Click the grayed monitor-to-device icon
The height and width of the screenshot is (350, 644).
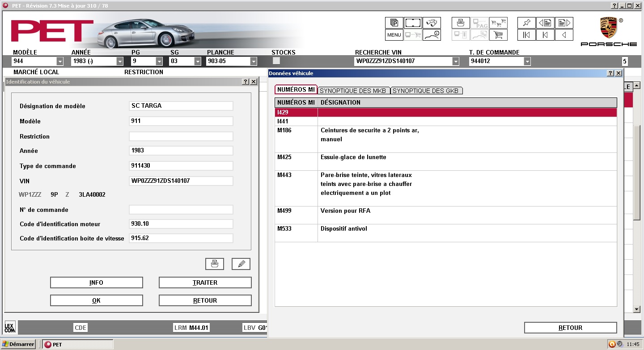coord(461,35)
